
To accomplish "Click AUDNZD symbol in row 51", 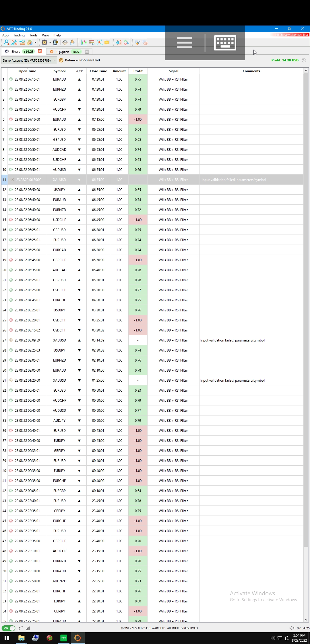I will click(59, 581).
